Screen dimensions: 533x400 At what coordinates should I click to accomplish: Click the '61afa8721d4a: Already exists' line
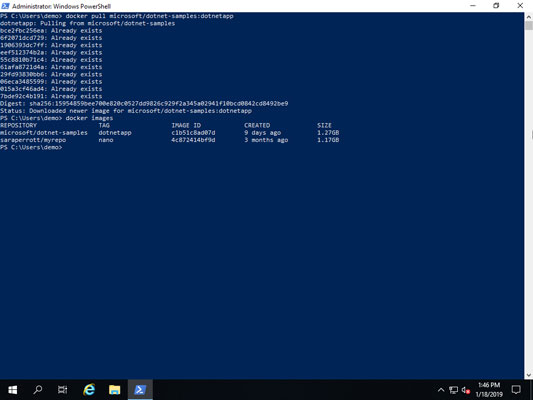(51, 67)
